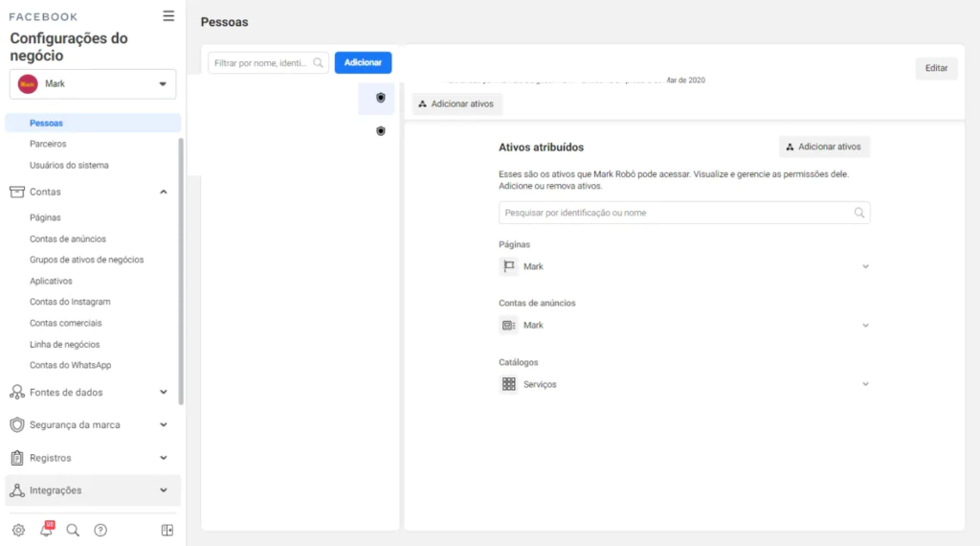Click the Catálogos section heading
The image size is (980, 546).
click(518, 362)
